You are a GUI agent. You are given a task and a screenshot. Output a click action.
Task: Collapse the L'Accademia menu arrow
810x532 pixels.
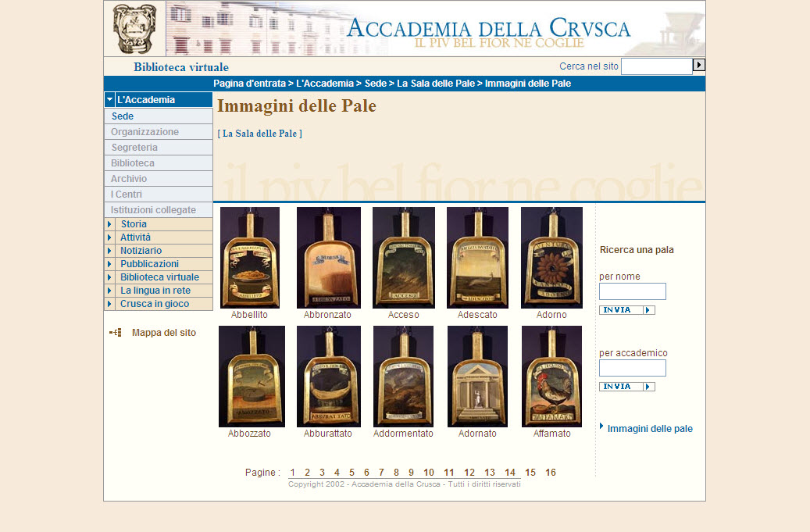109,99
